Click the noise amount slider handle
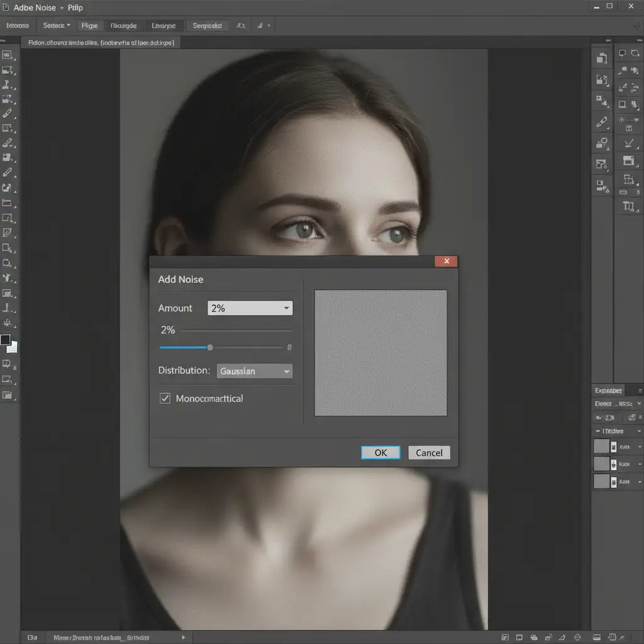 pos(210,347)
